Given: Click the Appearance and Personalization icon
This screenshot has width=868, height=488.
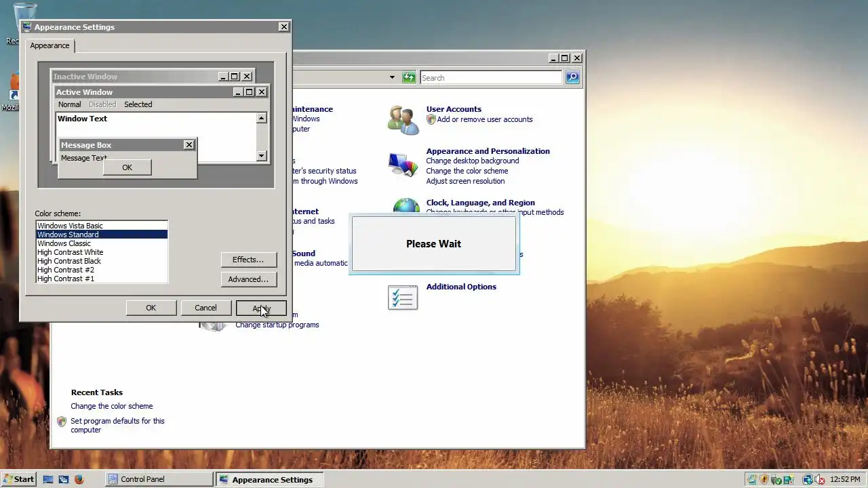Looking at the screenshot, I should pos(403,165).
